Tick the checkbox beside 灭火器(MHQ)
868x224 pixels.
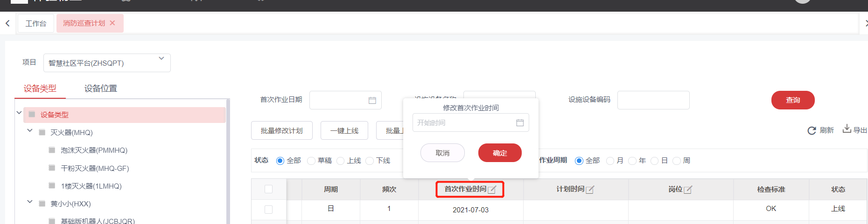pos(42,132)
